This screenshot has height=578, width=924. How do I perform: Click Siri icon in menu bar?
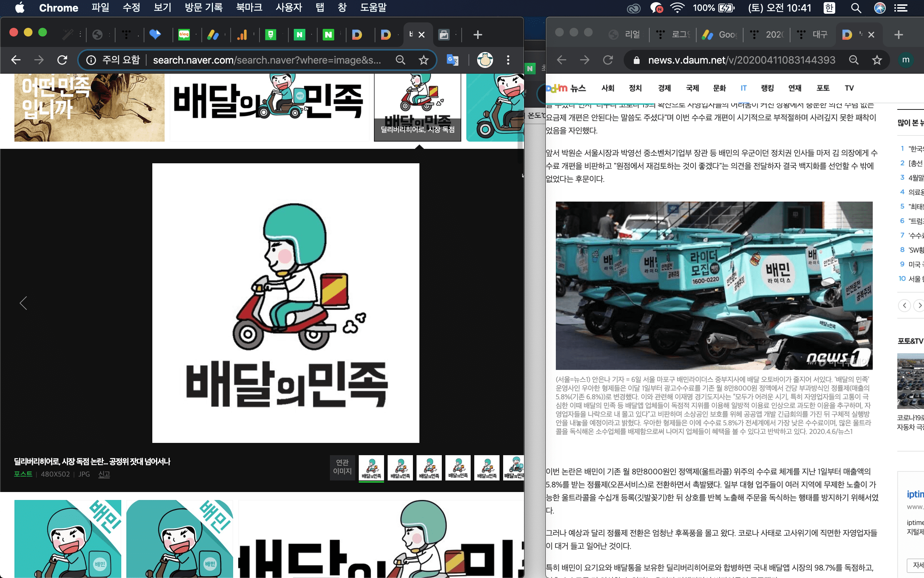(x=880, y=8)
